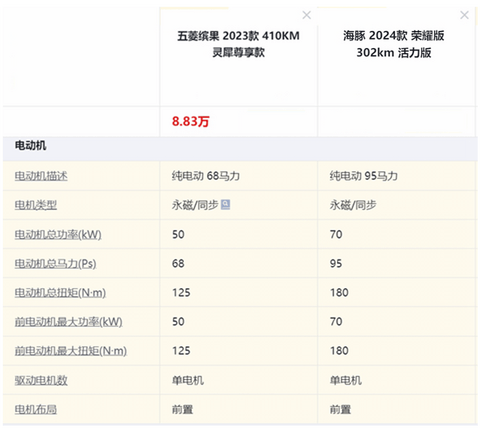
Task: Select 70 in the 前电动机最大功率 row
Action: tap(336, 321)
